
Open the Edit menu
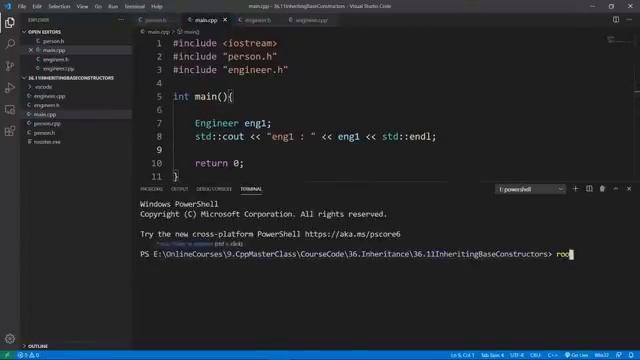point(37,7)
